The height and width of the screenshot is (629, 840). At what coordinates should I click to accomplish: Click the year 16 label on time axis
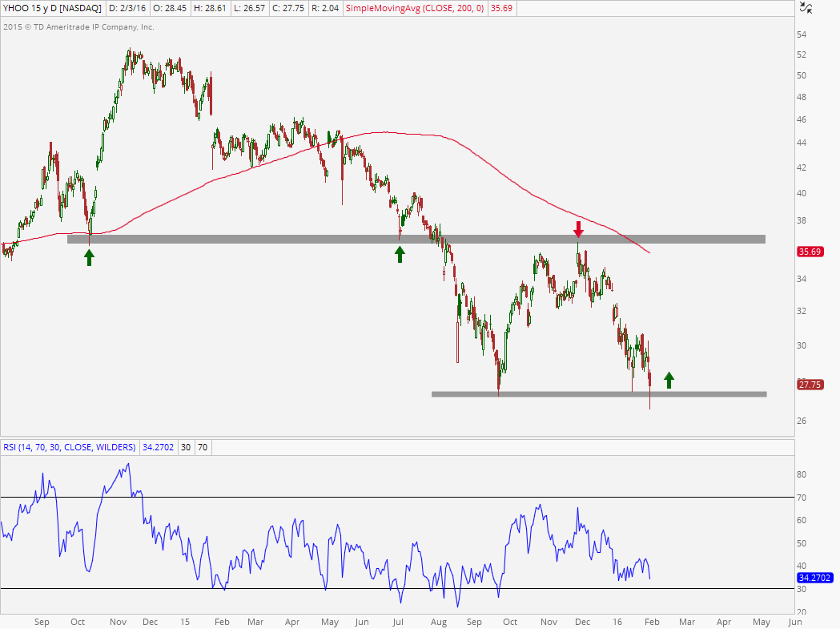[x=617, y=622]
